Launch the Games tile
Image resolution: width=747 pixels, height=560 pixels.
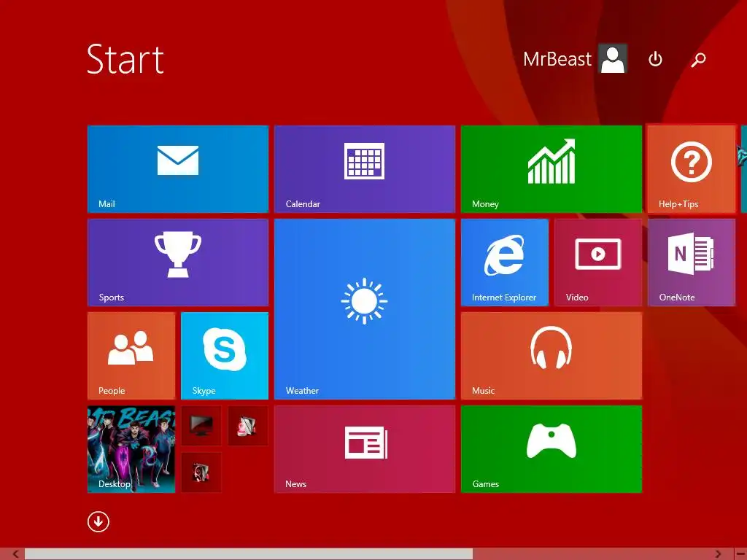point(551,449)
